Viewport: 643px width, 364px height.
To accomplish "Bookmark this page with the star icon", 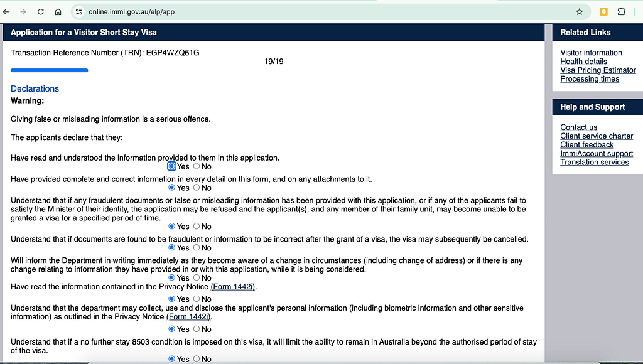I will point(580,12).
